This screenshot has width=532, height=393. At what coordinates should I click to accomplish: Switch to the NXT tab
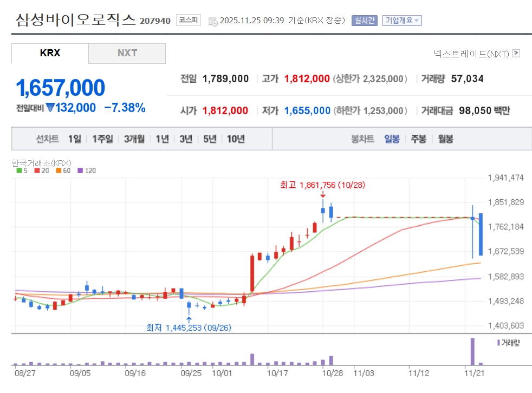(x=127, y=53)
